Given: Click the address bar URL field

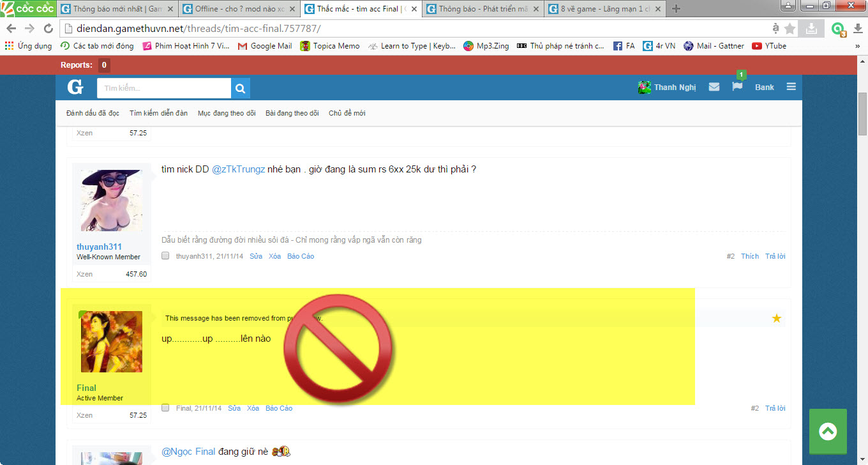Looking at the screenshot, I should point(415,29).
